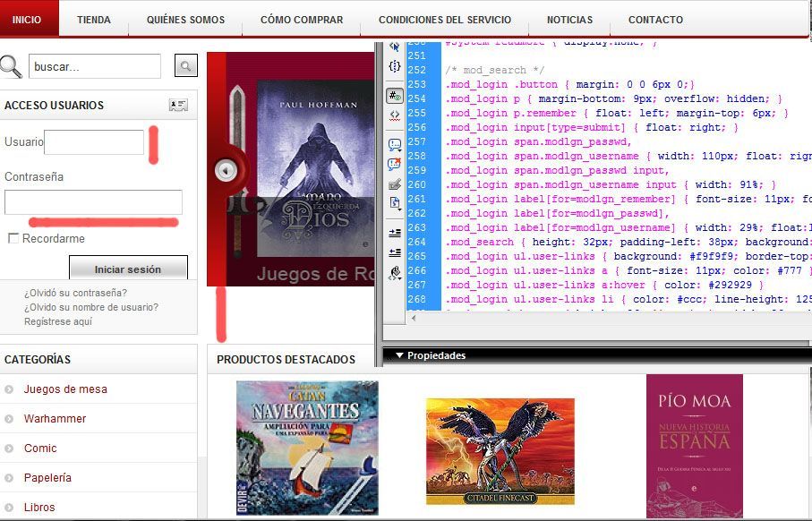Open the Citadel Finecast product thumbnail

pyautogui.click(x=500, y=451)
